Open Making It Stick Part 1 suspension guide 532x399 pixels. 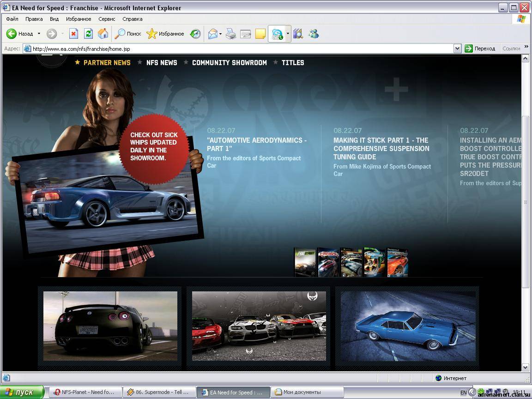point(381,149)
